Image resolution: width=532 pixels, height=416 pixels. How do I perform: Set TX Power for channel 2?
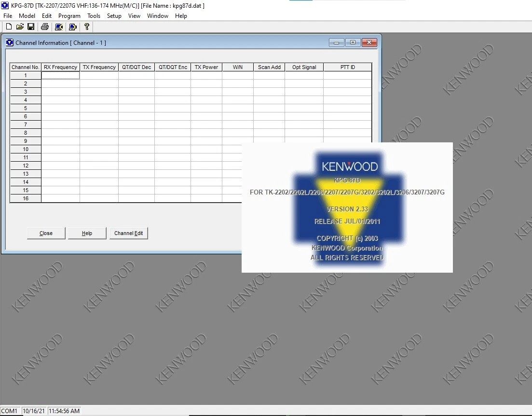tap(206, 83)
